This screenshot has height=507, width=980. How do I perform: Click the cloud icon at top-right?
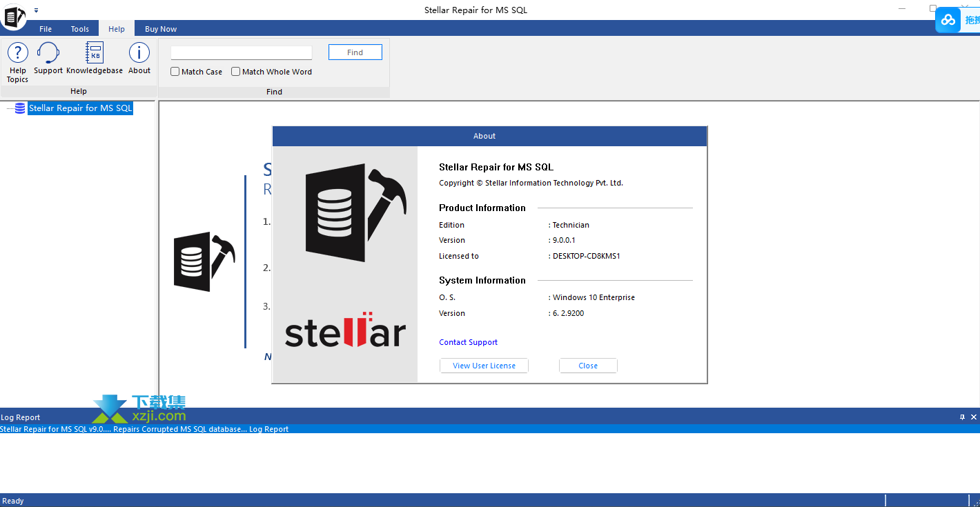coord(949,20)
